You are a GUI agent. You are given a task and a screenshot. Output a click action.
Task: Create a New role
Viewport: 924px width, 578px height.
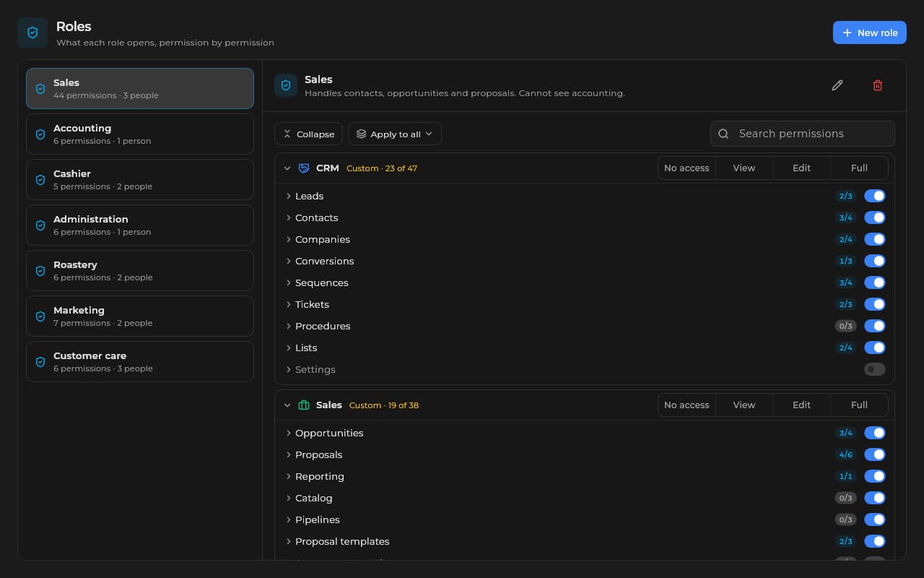tap(870, 33)
